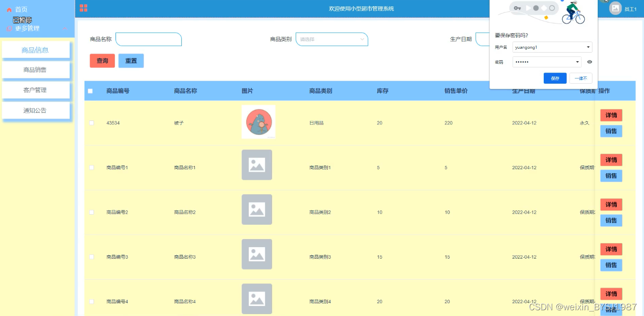
Task: Open 详情 for 商品编号1
Action: pyautogui.click(x=611, y=160)
